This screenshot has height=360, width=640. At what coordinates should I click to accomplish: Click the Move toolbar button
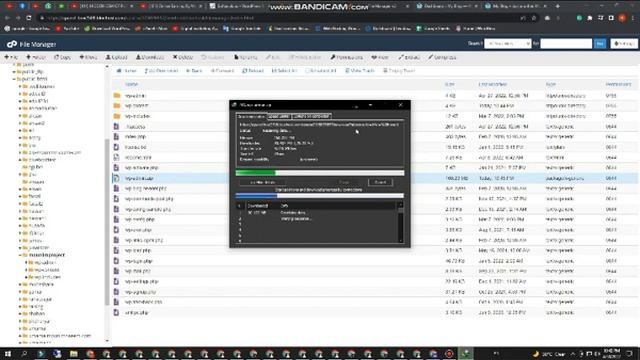pos(88,58)
